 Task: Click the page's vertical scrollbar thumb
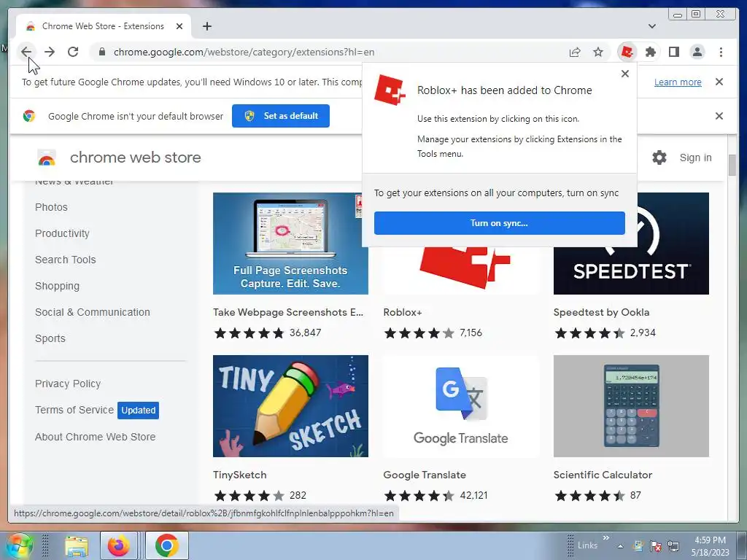(732, 166)
